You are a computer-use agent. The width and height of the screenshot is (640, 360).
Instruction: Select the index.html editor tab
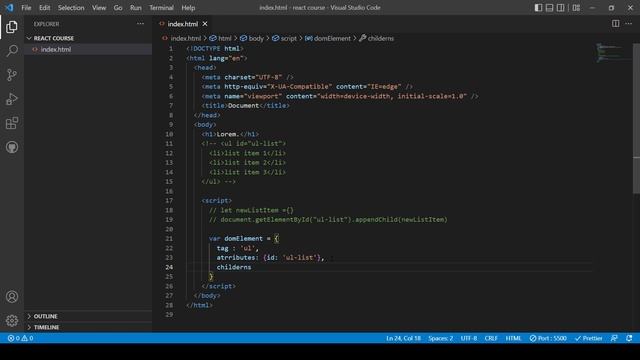(x=183, y=24)
